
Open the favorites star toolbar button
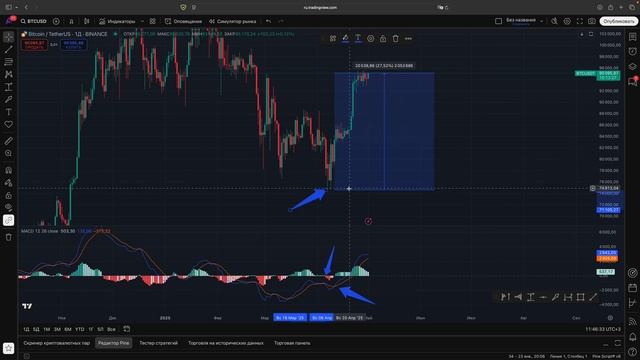9,348
